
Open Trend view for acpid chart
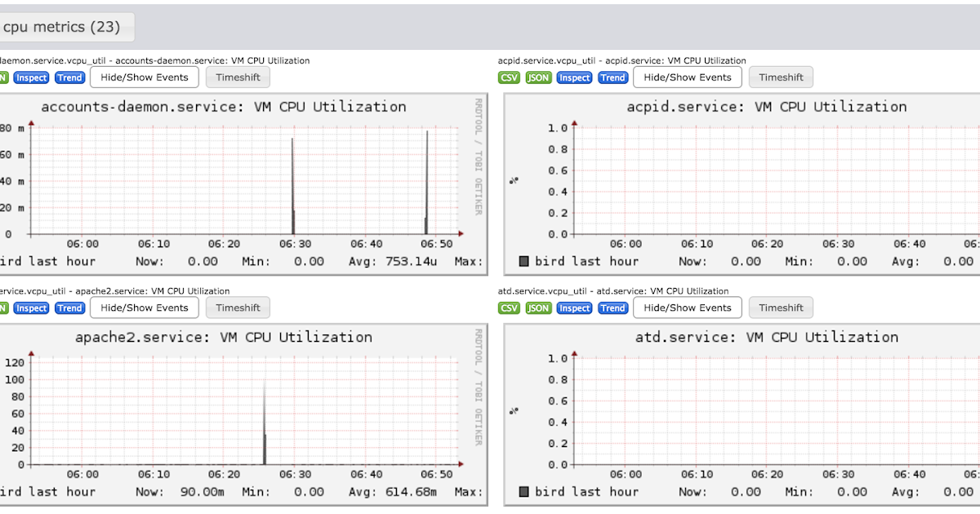click(612, 78)
